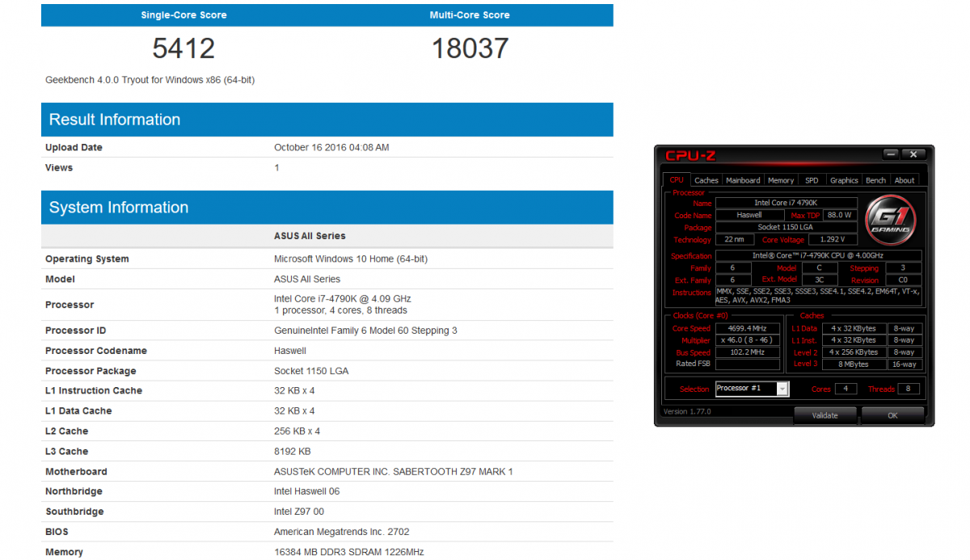The image size is (970, 560).
Task: Click the Technology value 22 nm
Action: point(735,239)
